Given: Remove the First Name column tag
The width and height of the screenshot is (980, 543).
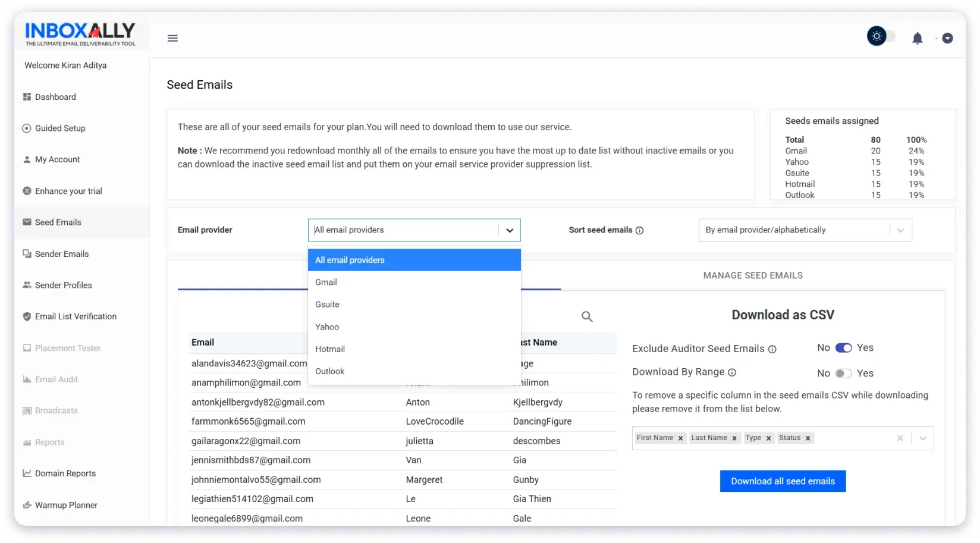Looking at the screenshot, I should (x=680, y=438).
